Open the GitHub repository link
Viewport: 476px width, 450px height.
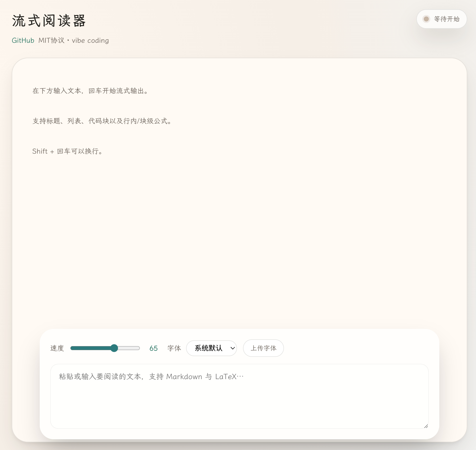click(x=23, y=40)
